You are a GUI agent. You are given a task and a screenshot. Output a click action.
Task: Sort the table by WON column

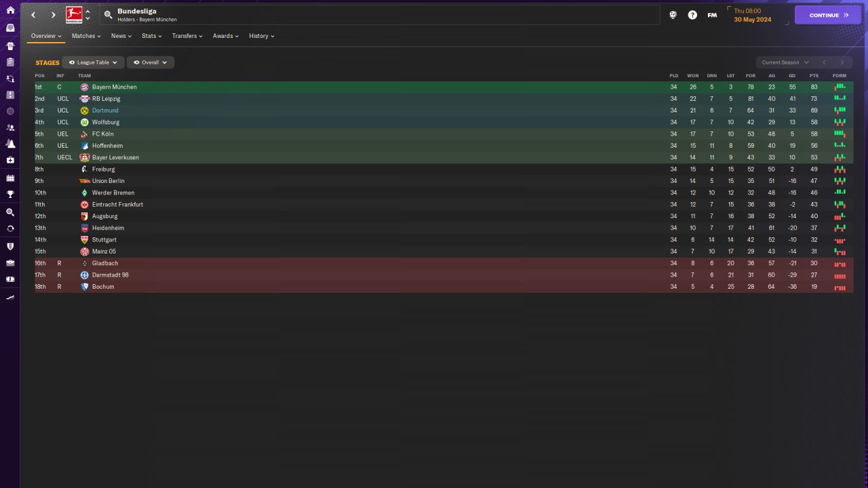[692, 76]
